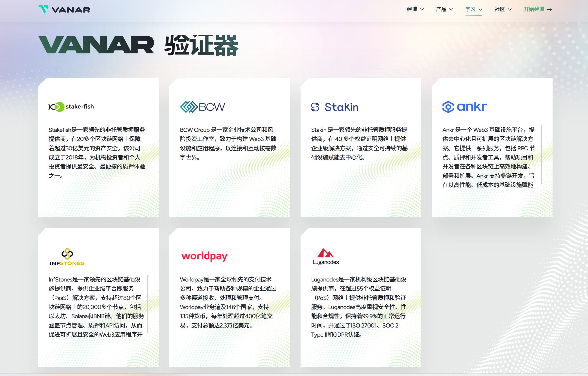
Task: Click the 开始建造 link
Action: pos(534,9)
